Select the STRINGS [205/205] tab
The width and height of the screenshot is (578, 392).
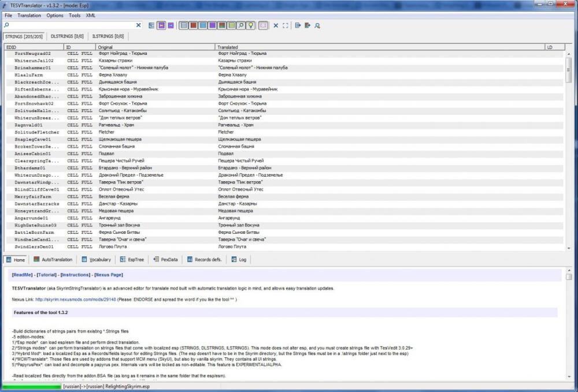(x=24, y=36)
